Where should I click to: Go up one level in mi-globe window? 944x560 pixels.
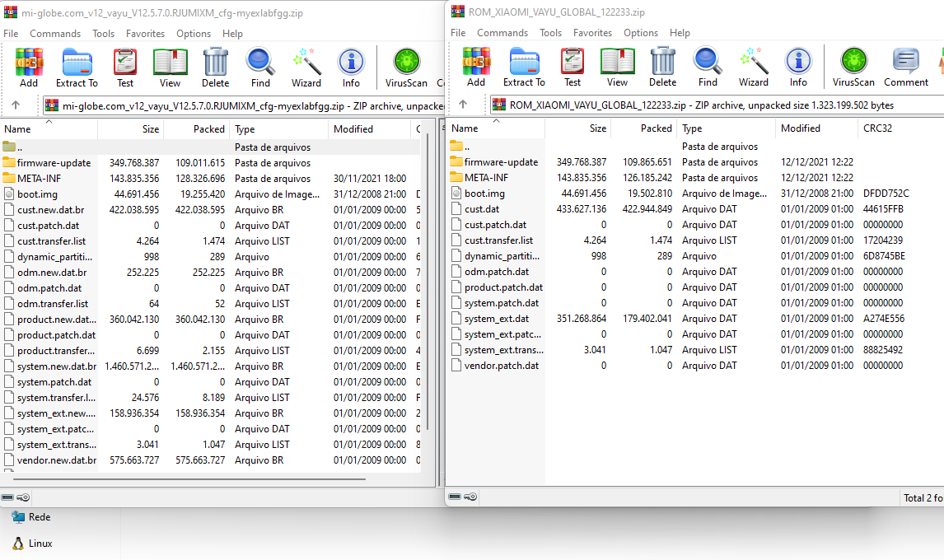(16, 105)
